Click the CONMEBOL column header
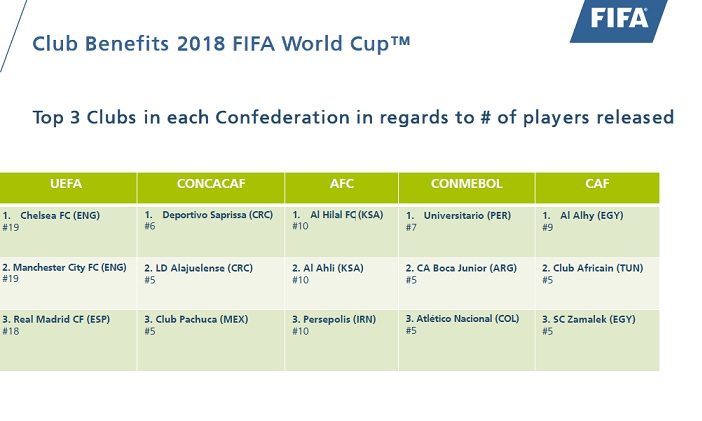The image size is (702, 421). click(466, 184)
